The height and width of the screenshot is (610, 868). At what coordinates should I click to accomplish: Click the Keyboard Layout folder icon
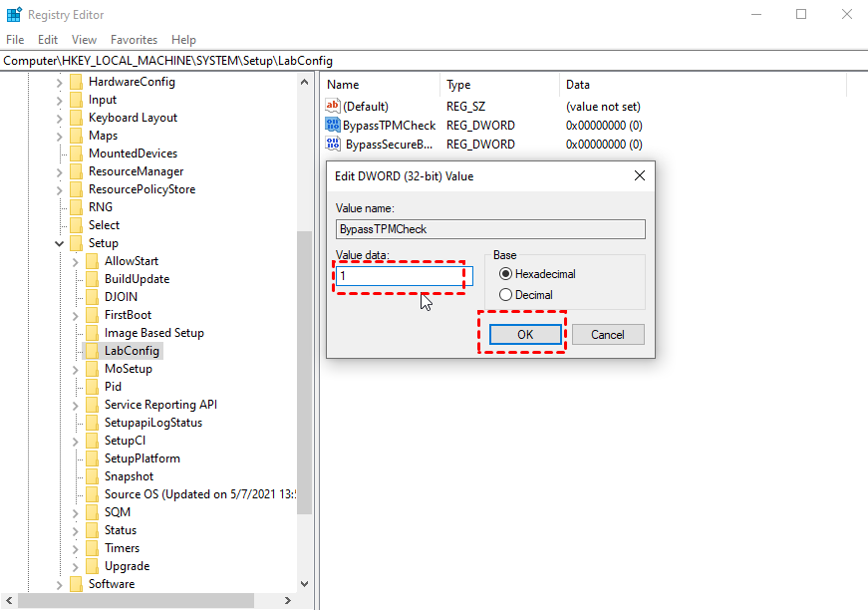[77, 118]
